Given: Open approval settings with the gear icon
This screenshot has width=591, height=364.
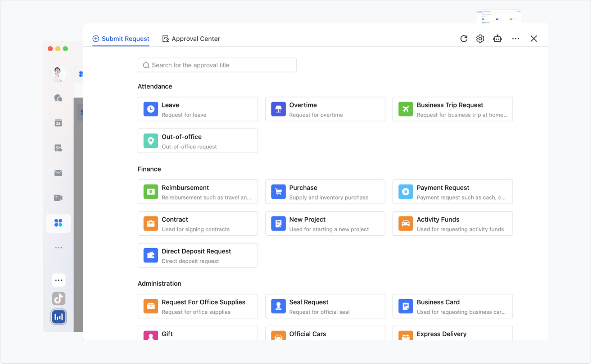Looking at the screenshot, I should point(480,39).
